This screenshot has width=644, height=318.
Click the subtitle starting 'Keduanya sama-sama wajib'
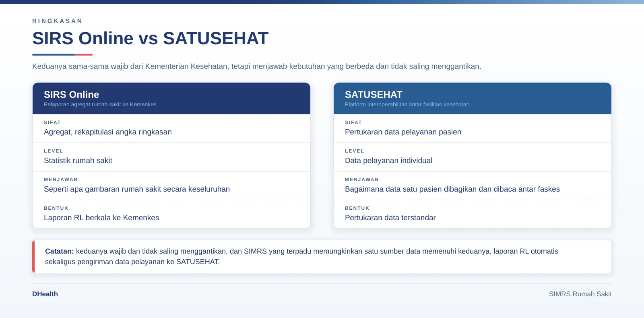pyautogui.click(x=257, y=66)
